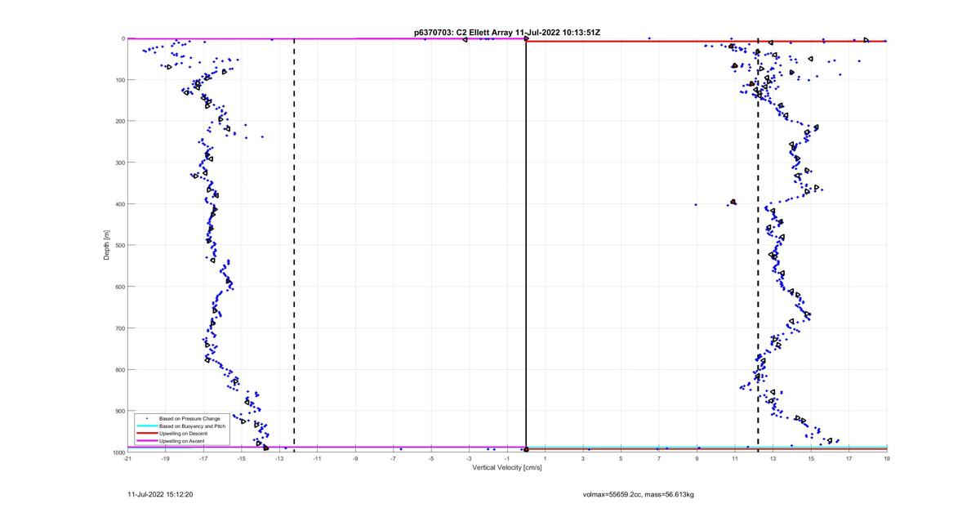Click x-axis tick label '-9'

point(355,459)
